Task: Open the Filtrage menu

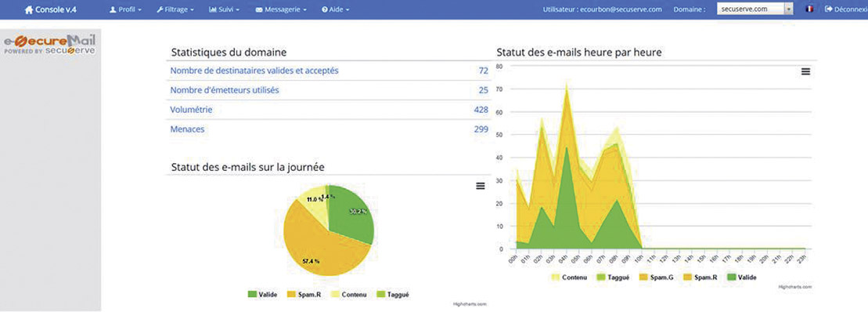Action: click(175, 10)
